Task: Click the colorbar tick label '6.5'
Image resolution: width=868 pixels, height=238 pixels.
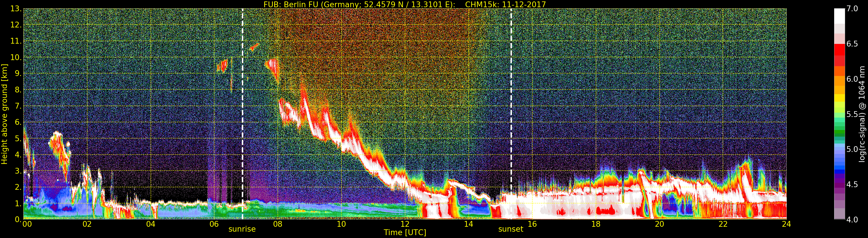Action: [852, 44]
